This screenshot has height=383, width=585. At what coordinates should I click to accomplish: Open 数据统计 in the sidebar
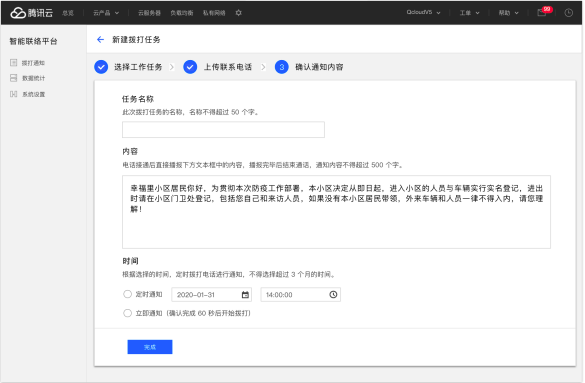tap(34, 78)
